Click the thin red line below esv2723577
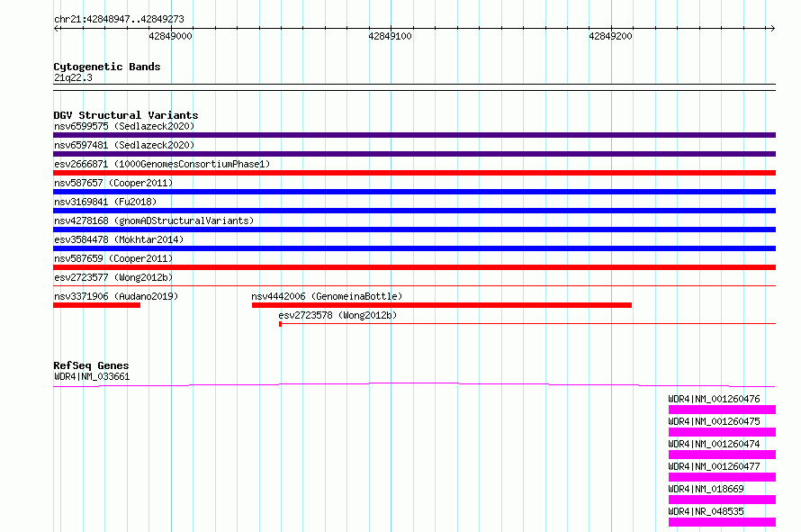Viewport: 801px width, 532px height. coord(414,285)
